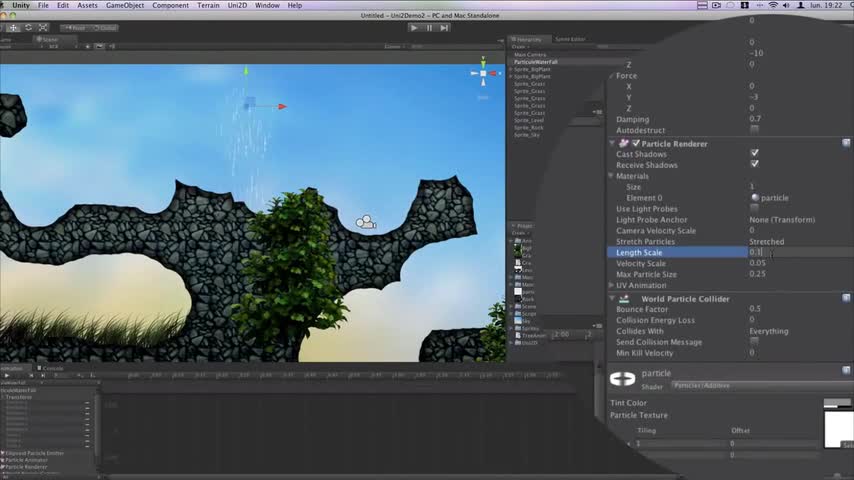The height and width of the screenshot is (480, 854).
Task: Click the World Particle Collider component icon
Action: click(x=624, y=299)
